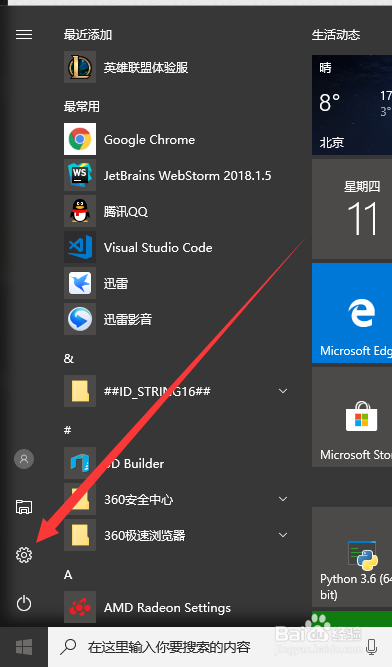392x667 pixels.
Task: Open the Microsoft Store tile
Action: 352,417
